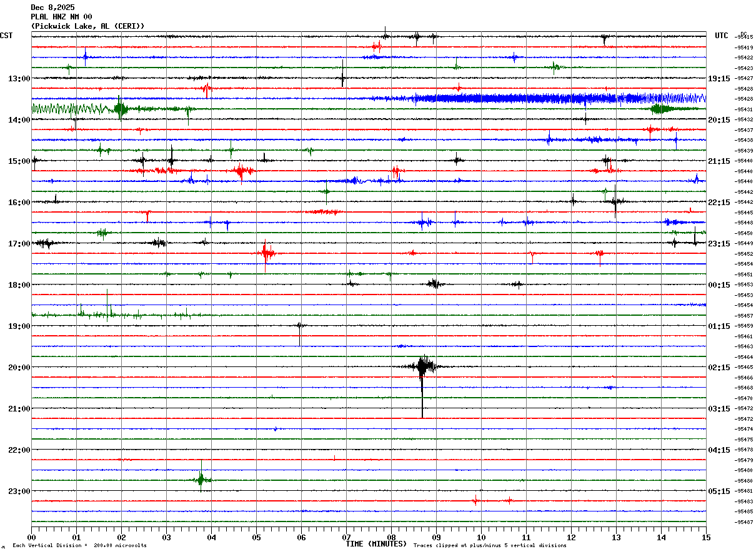Viewport: 756px width, 554px height.
Task: Click the DC offset value -95423
Action: [744, 68]
